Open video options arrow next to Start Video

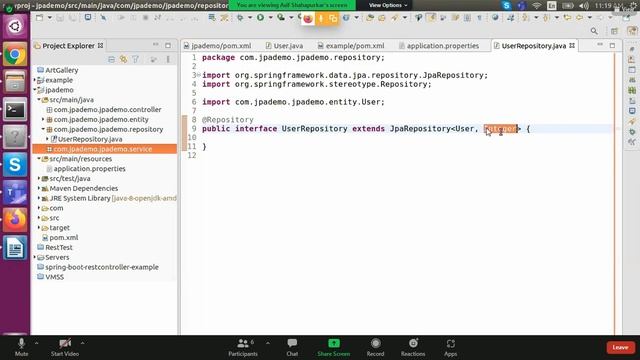point(82,344)
